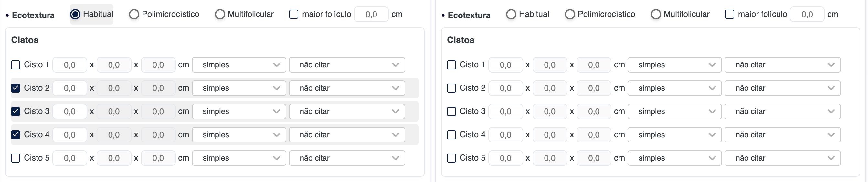
Task: Click first size field of Cisto 3, right panel
Action: [505, 111]
